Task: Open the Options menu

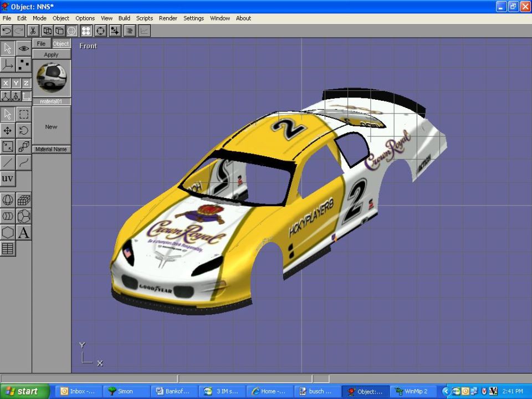Action: coord(85,18)
